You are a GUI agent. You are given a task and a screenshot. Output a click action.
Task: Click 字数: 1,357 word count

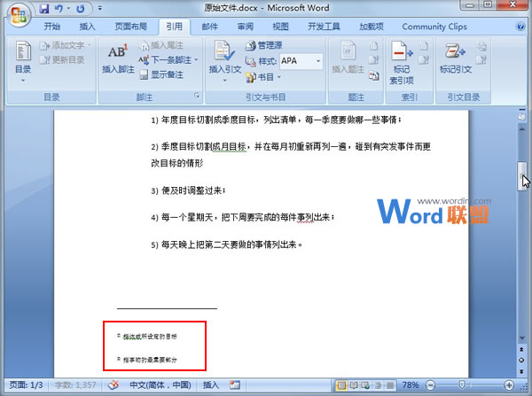(x=75, y=385)
